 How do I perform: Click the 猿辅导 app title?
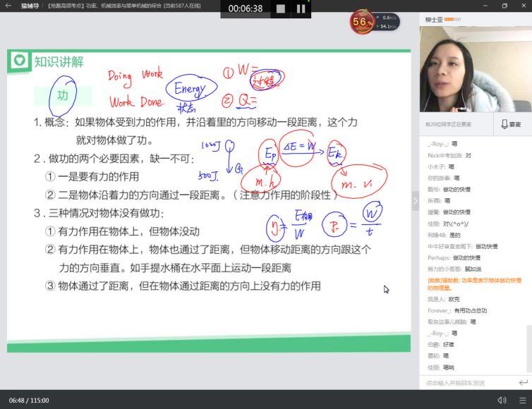(30, 6)
